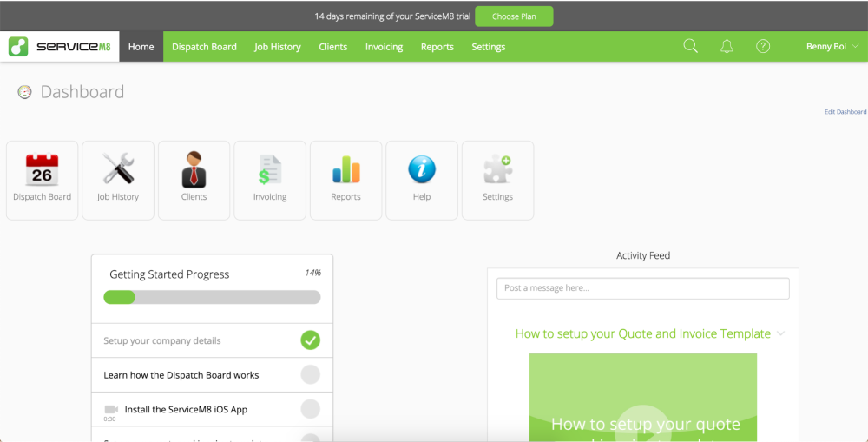Play the quote template video thumbnail
Image resolution: width=868 pixels, height=442 pixels.
pyautogui.click(x=642, y=397)
